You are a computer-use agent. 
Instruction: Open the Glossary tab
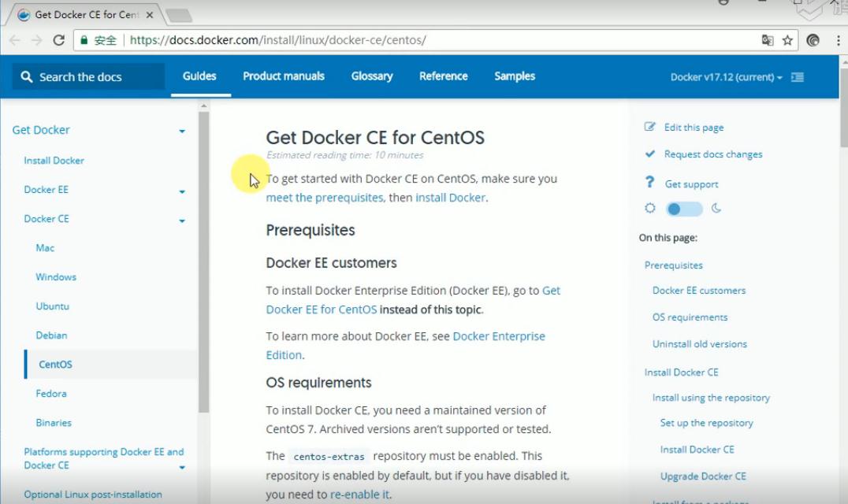(x=372, y=76)
